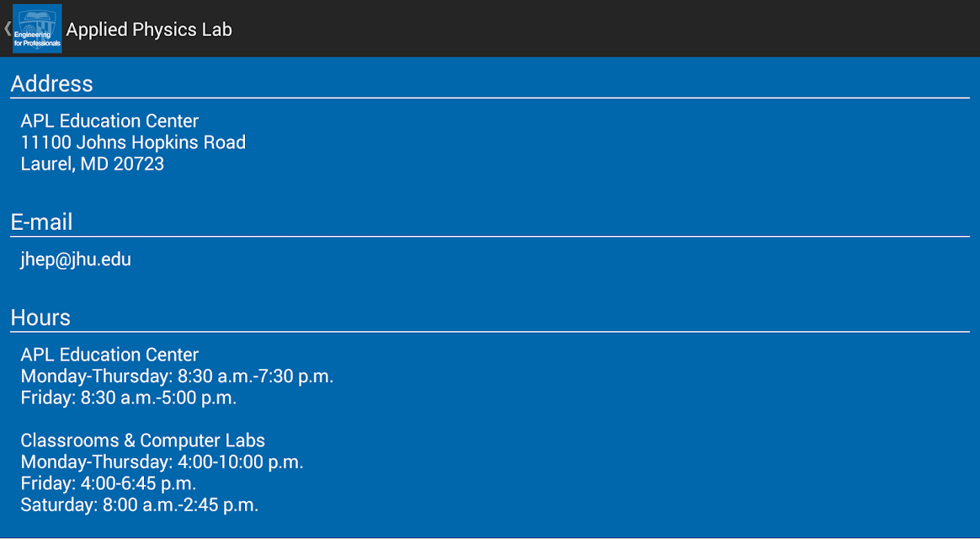Click the Hours section header
This screenshot has height=539, width=980.
(40, 318)
